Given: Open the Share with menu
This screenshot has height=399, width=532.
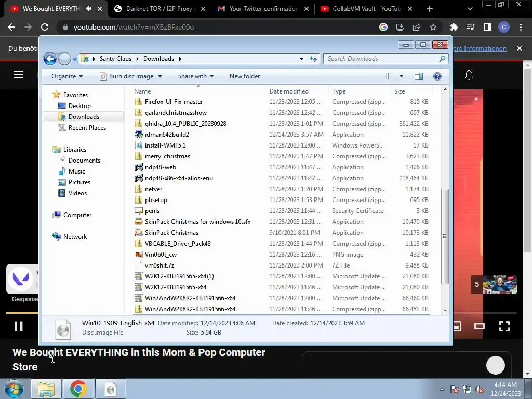Looking at the screenshot, I should 196,76.
